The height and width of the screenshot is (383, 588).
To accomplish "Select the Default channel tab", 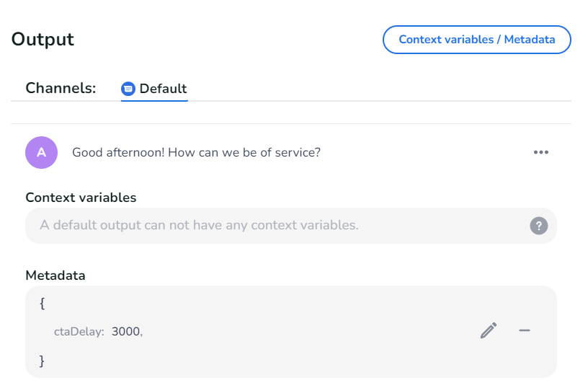I will coord(162,89).
